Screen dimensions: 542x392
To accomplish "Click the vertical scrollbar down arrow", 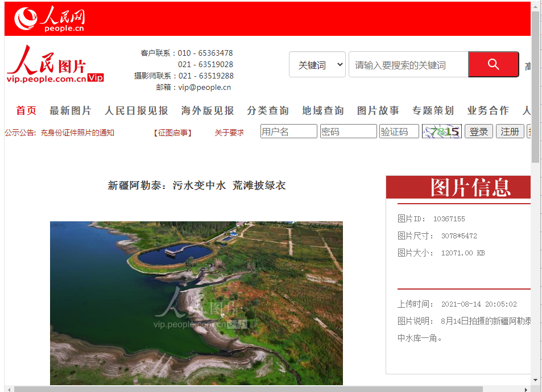I will (x=536, y=379).
